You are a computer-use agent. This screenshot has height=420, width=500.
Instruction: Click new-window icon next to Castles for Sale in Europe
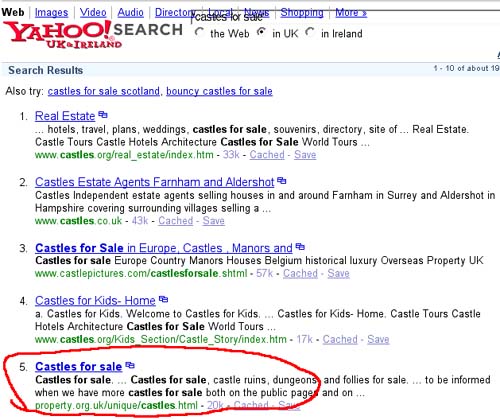[x=300, y=247]
